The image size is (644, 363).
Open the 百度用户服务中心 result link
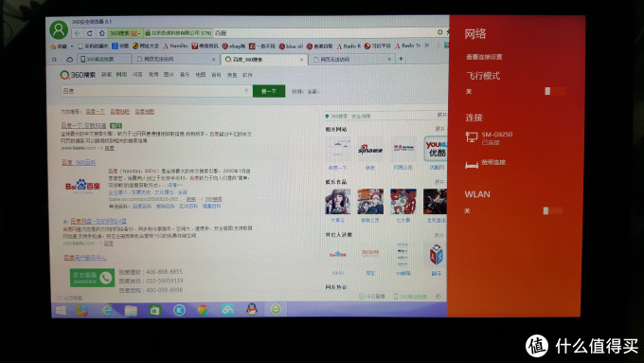pyautogui.click(x=85, y=258)
